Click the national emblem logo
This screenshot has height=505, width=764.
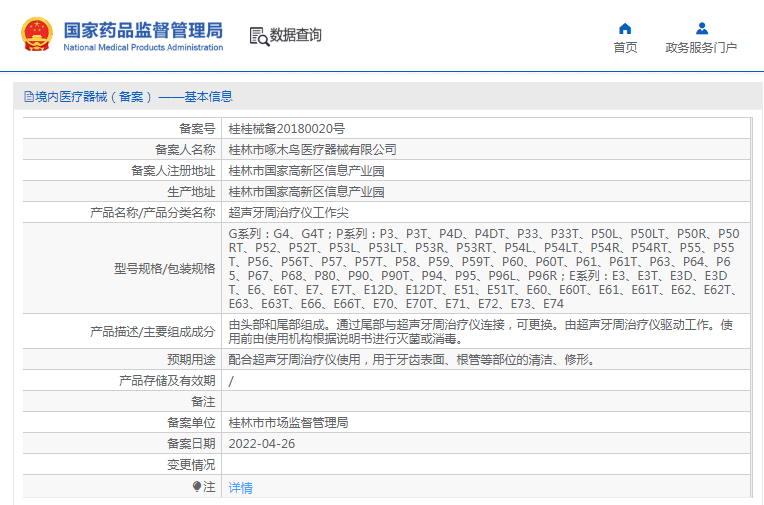tap(37, 35)
